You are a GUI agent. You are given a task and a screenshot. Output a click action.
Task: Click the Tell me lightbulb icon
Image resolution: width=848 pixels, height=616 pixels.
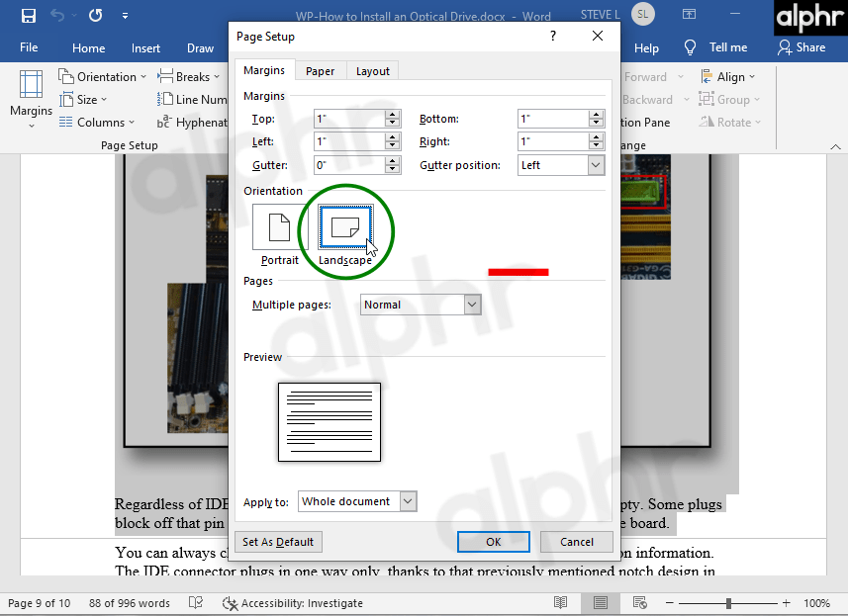(690, 47)
